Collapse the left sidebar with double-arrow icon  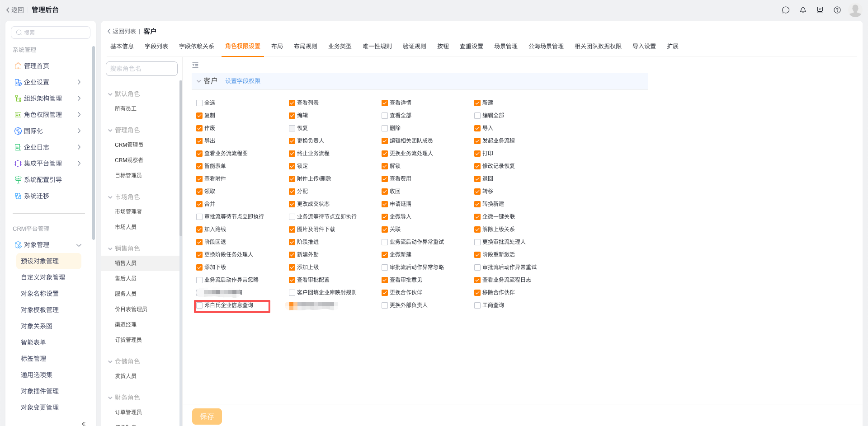click(x=84, y=423)
